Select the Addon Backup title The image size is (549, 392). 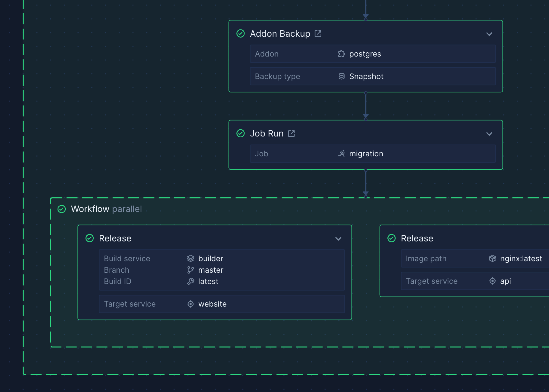pos(280,34)
